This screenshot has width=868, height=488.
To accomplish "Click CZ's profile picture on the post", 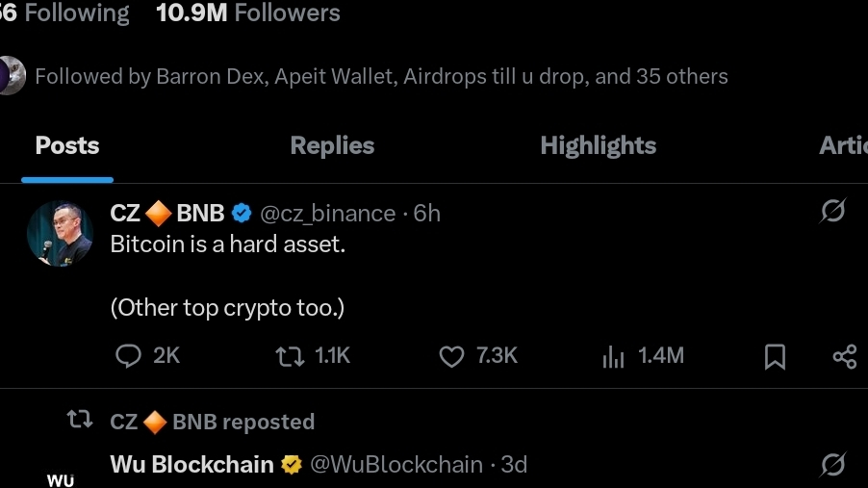I will 60,234.
